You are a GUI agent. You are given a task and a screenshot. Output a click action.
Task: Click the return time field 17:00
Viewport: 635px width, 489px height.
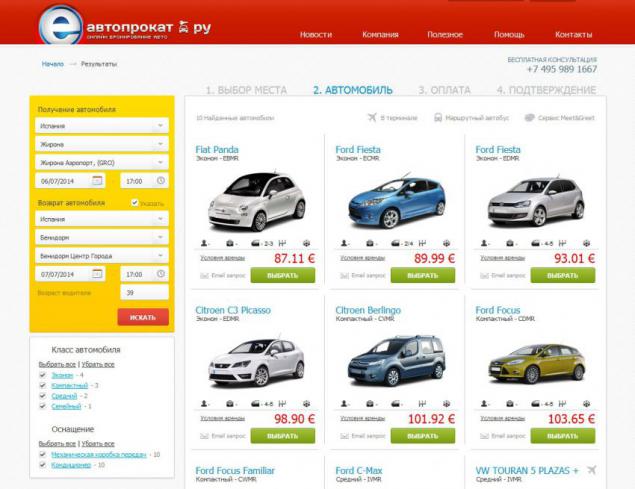coord(145,274)
